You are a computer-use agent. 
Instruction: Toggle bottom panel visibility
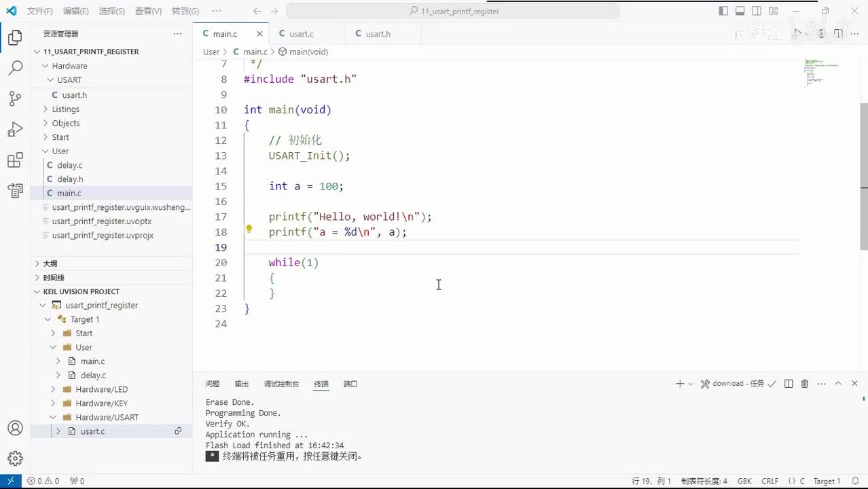(x=740, y=11)
